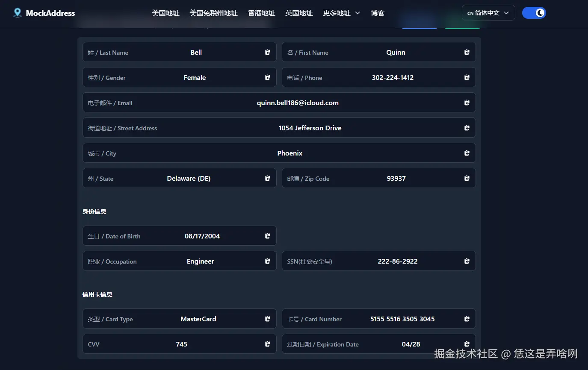Image resolution: width=588 pixels, height=370 pixels.
Task: Copy the Last Name value Bell
Action: click(268, 53)
